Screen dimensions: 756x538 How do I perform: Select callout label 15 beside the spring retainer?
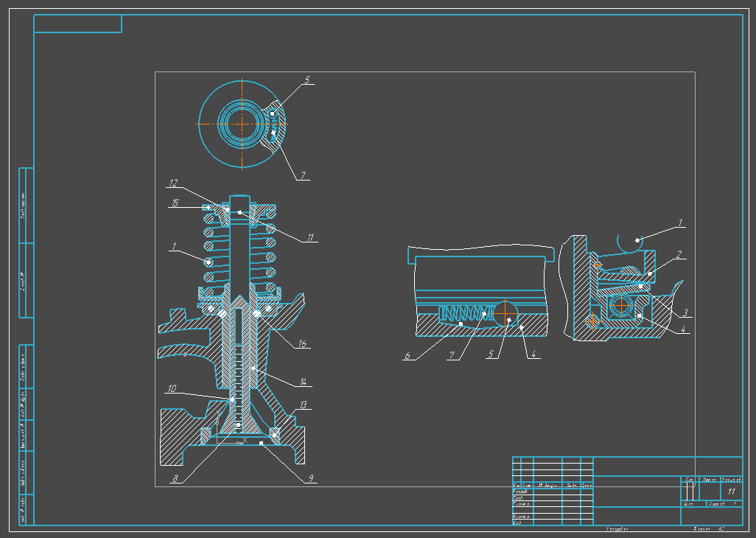[x=175, y=203]
